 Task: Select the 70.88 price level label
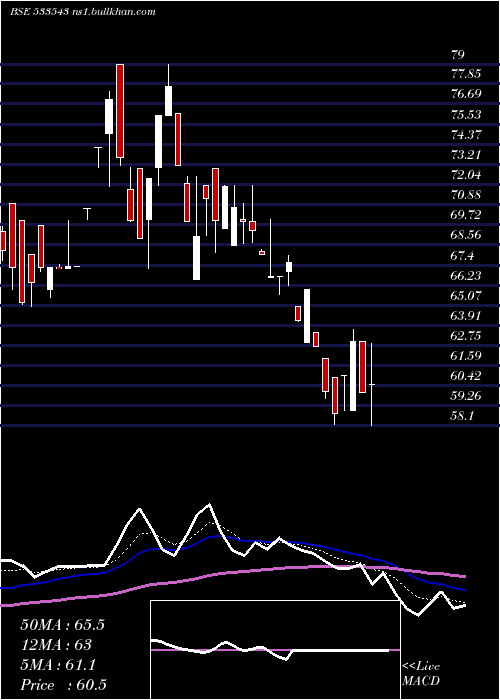pos(466,195)
